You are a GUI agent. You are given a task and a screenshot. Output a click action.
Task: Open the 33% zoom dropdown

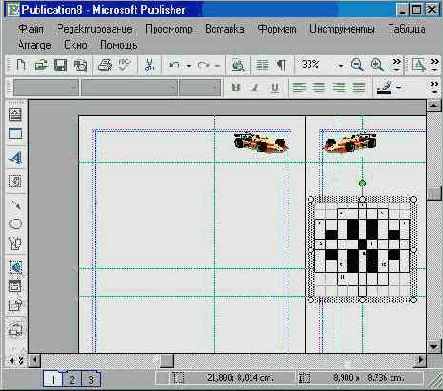click(x=340, y=65)
